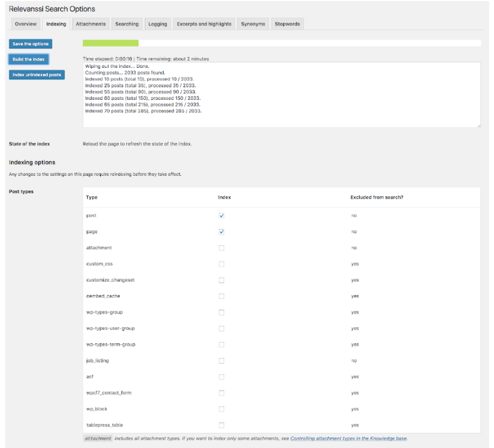Switch to the Stopwords tab

(x=287, y=24)
